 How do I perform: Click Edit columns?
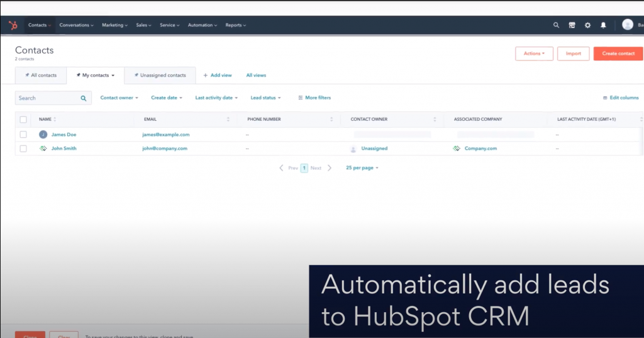(x=621, y=98)
